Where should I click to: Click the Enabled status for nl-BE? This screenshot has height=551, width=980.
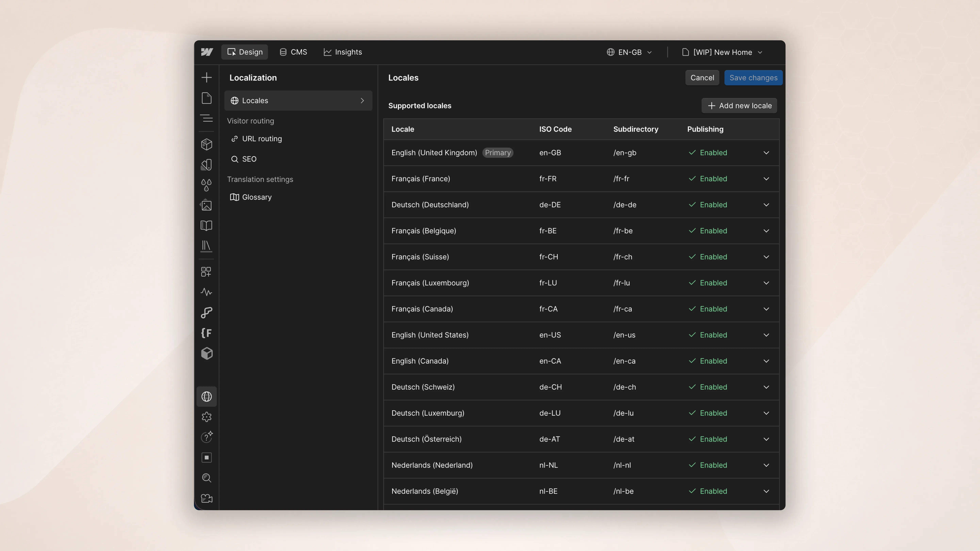[x=708, y=491]
